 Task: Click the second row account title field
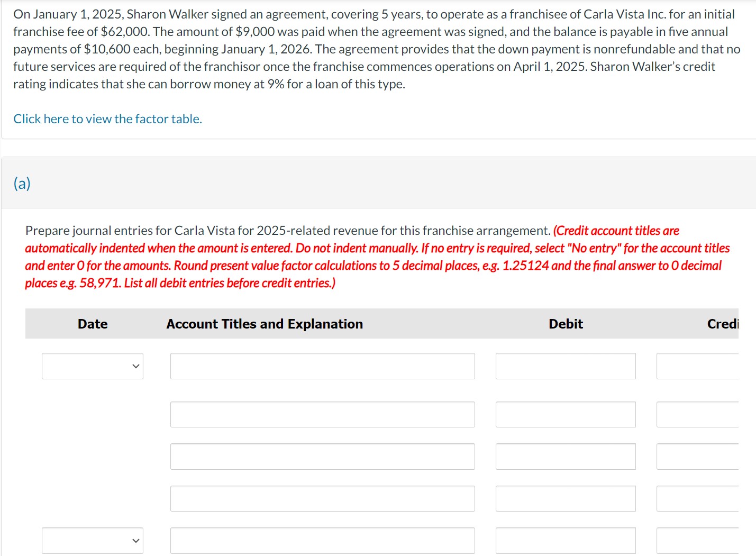tap(323, 414)
